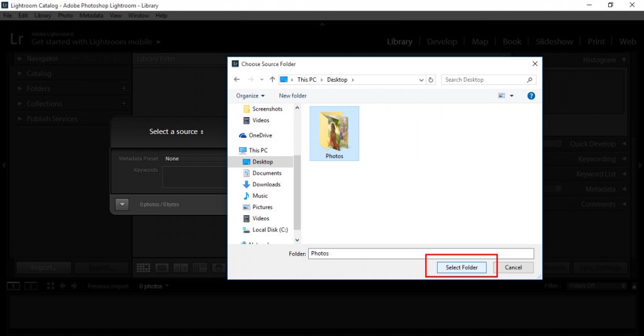The image size is (644, 336).
Task: Switch to the Book module
Action: point(512,42)
